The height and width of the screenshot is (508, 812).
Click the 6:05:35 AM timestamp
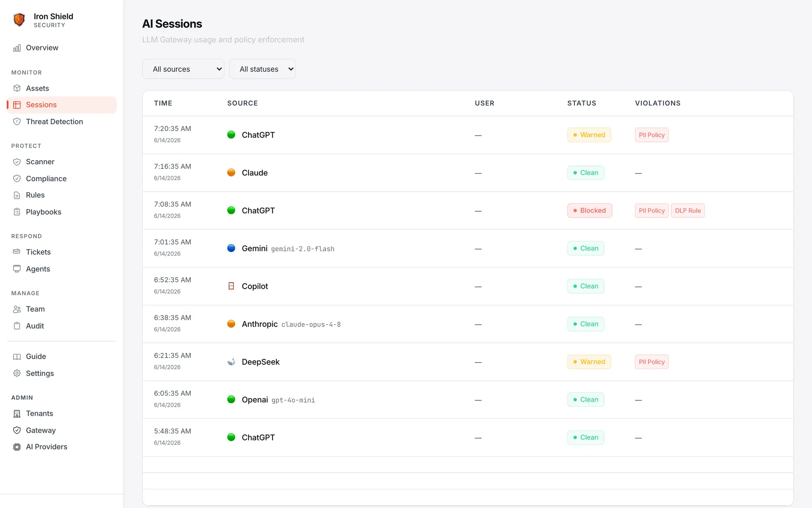pos(172,393)
